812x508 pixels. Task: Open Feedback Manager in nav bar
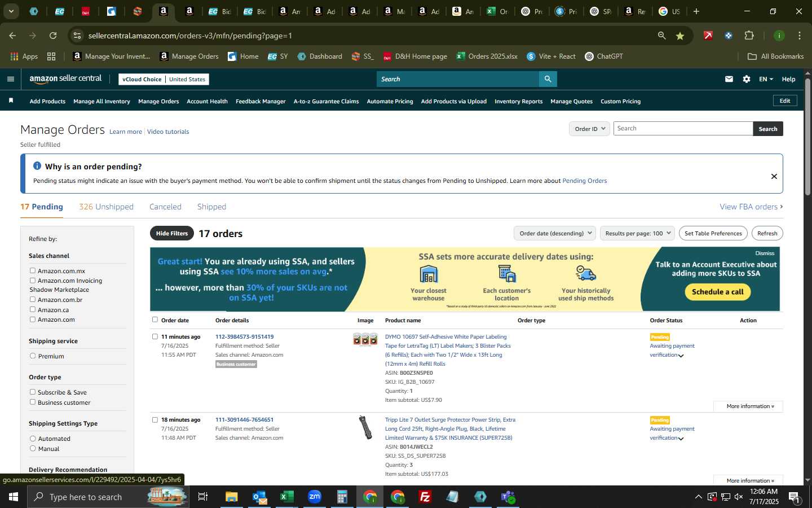click(261, 102)
